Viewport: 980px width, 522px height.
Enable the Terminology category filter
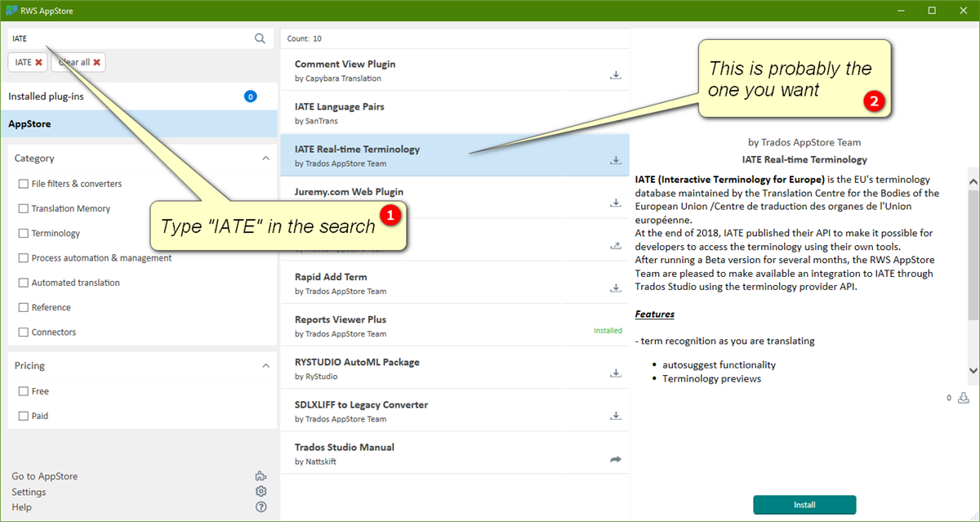(24, 233)
